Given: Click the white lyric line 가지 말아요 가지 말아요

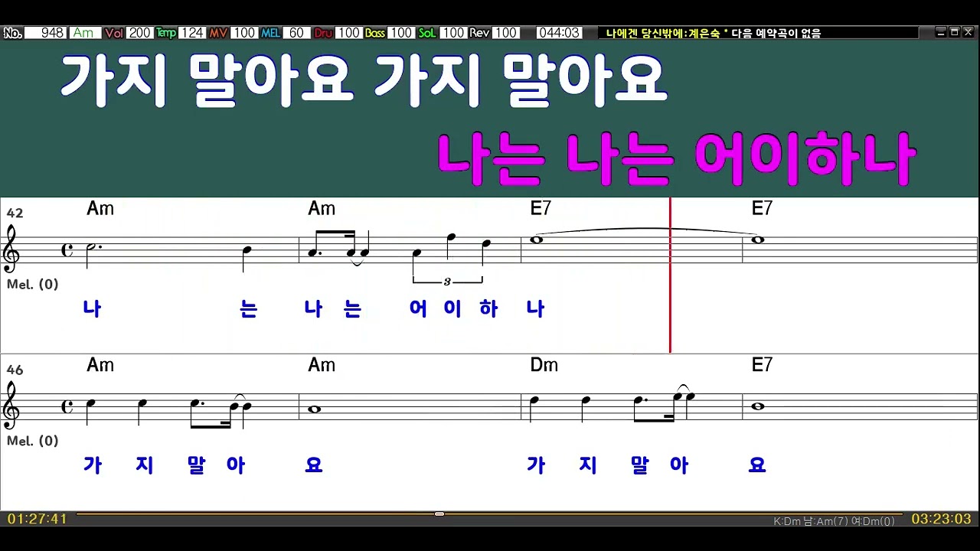Looking at the screenshot, I should [x=364, y=80].
